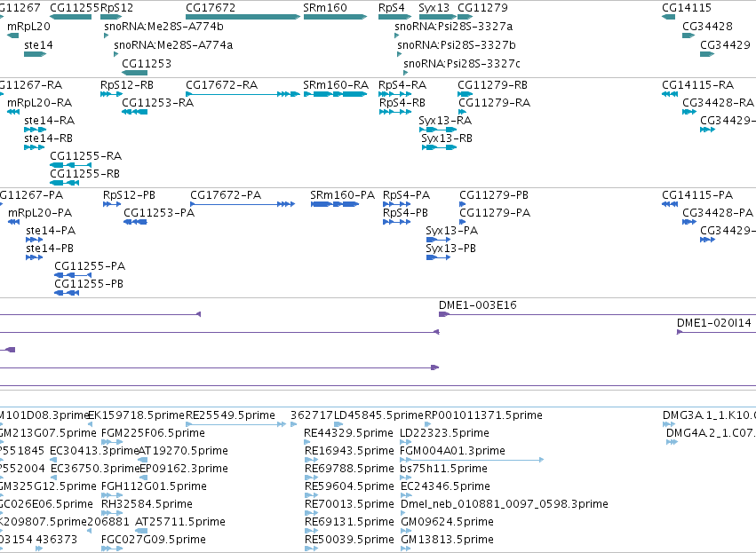The height and width of the screenshot is (553, 756).
Task: Select the FGM004A01.3prime EST line
Action: [x=472, y=460]
